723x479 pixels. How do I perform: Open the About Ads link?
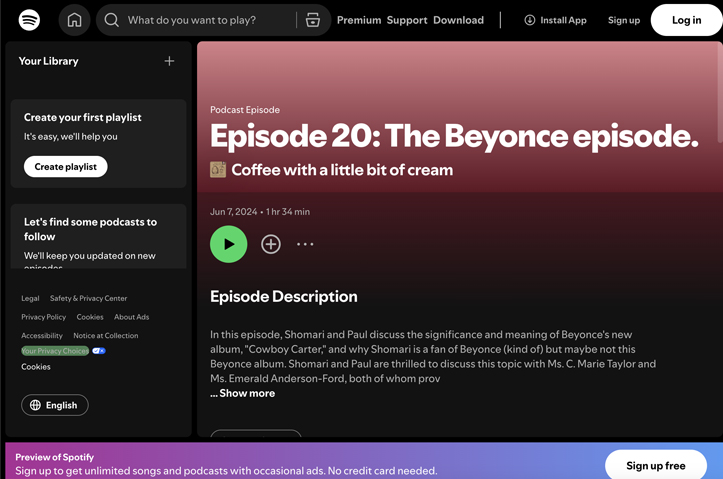[131, 317]
